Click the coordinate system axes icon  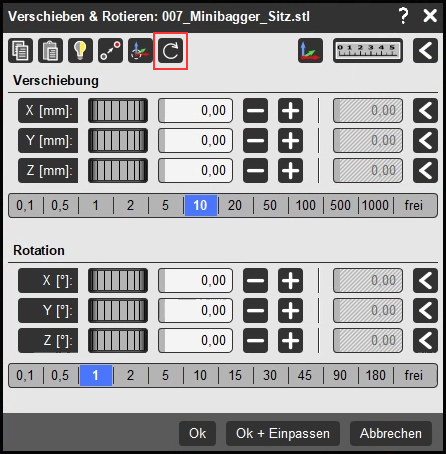(310, 51)
